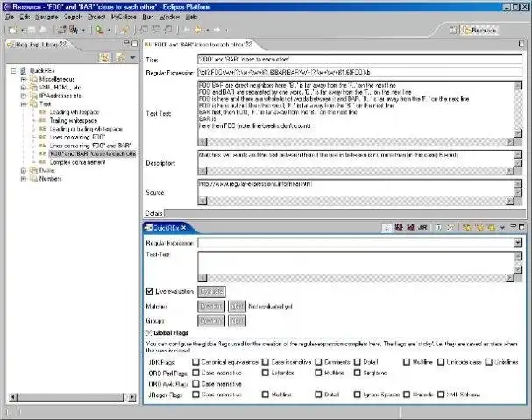The height and width of the screenshot is (420, 532).
Task: Check JDK Case insensitive flag
Action: pyautogui.click(x=266, y=362)
